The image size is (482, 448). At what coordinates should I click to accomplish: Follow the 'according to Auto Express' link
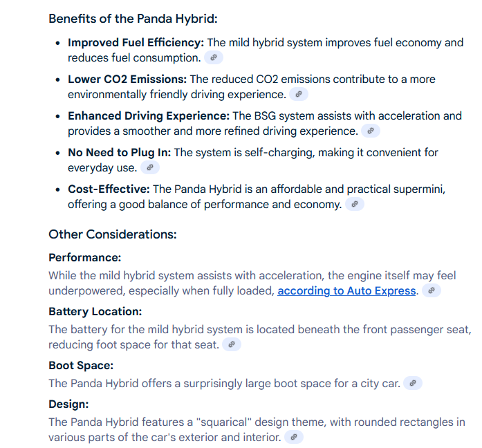tap(346, 290)
